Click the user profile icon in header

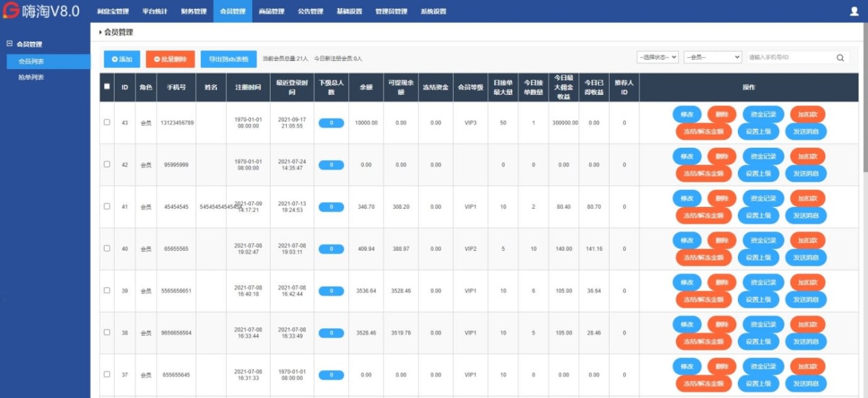(854, 11)
